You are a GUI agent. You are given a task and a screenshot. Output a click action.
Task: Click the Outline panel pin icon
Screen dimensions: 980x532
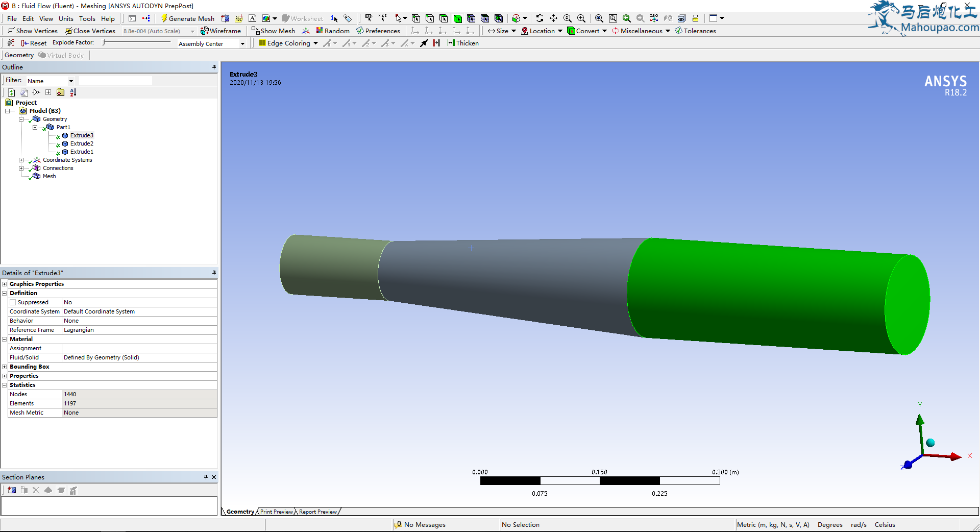214,67
